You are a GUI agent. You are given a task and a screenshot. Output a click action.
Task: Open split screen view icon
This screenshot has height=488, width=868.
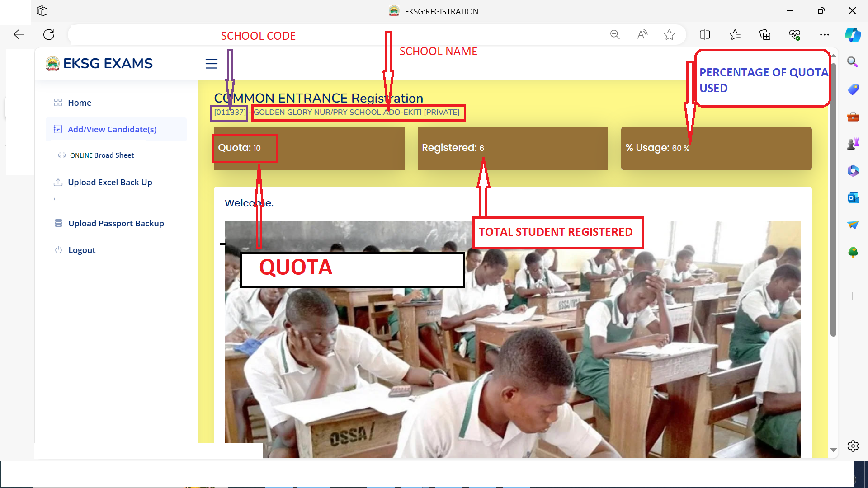[x=705, y=34]
